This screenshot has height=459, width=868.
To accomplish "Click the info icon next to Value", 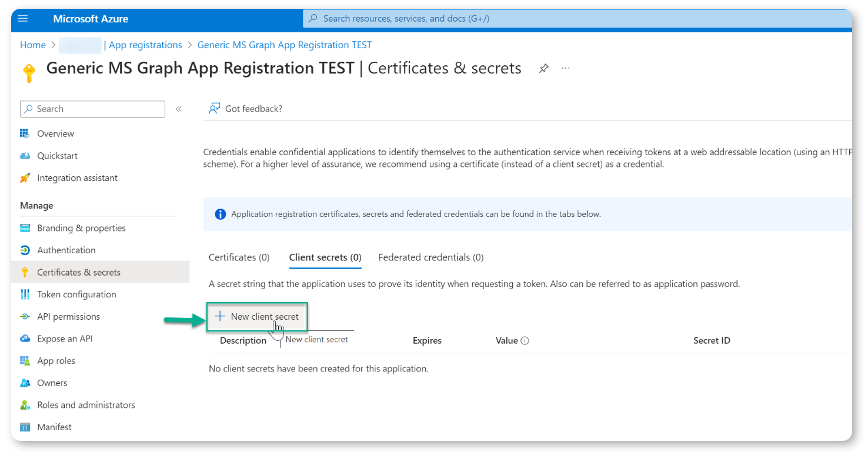I will tap(525, 341).
